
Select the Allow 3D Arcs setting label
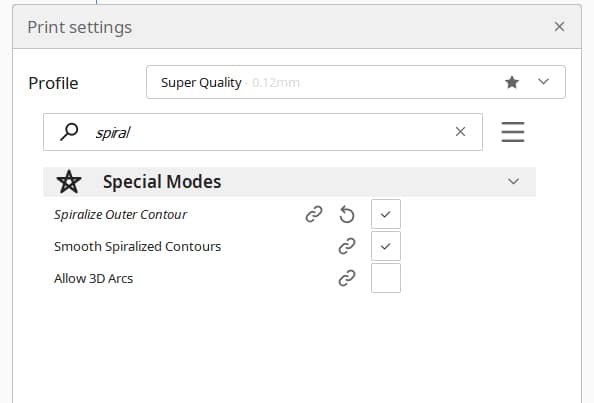[94, 278]
